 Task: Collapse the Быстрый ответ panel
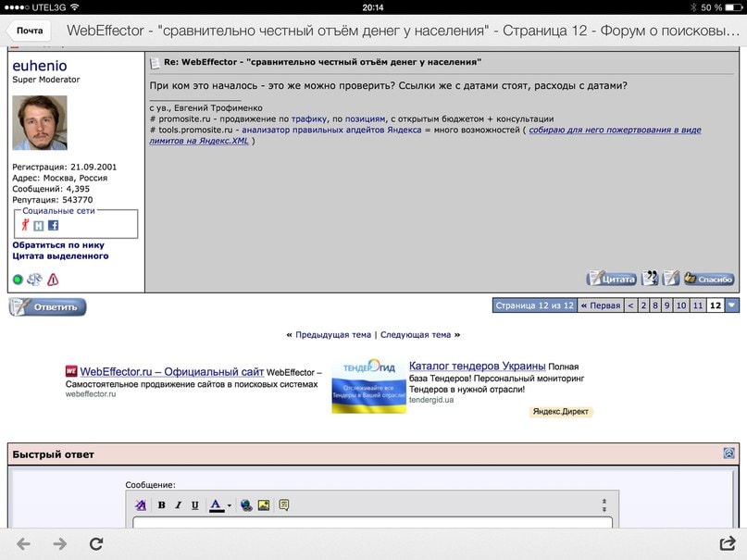729,454
